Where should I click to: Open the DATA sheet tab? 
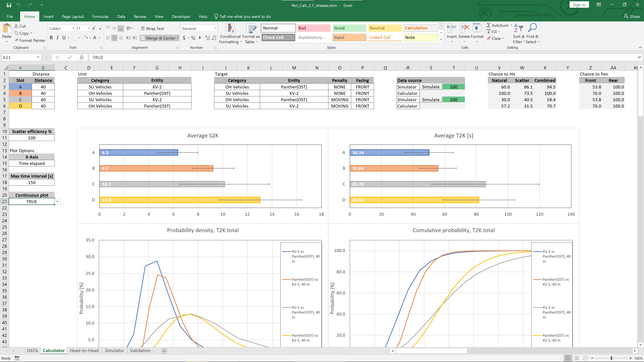coord(32,350)
